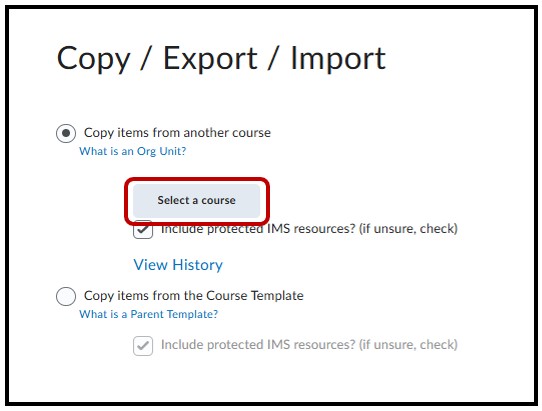This screenshot has height=411, width=542.
Task: Select the 'Copy items from another course' radio button
Action: (66, 133)
